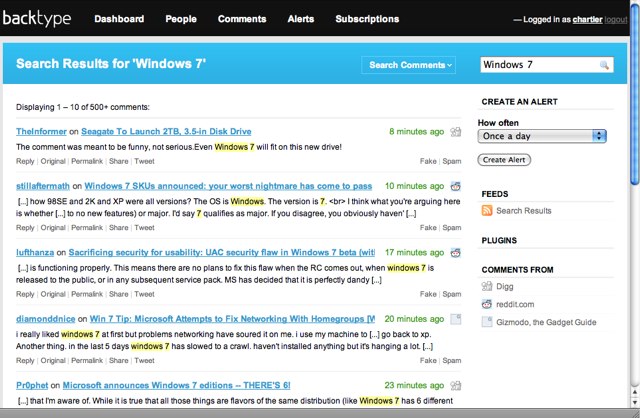View Original of diamonddnice's comment

point(53,360)
